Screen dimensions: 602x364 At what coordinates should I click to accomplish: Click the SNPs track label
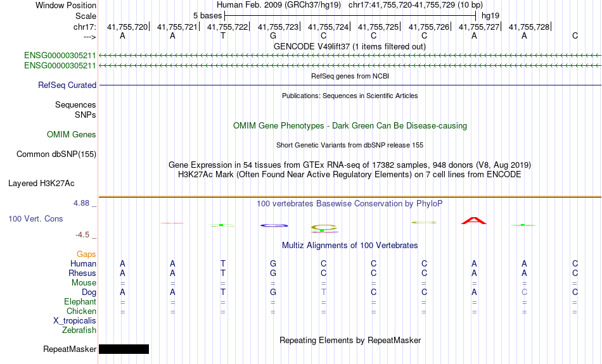point(86,115)
